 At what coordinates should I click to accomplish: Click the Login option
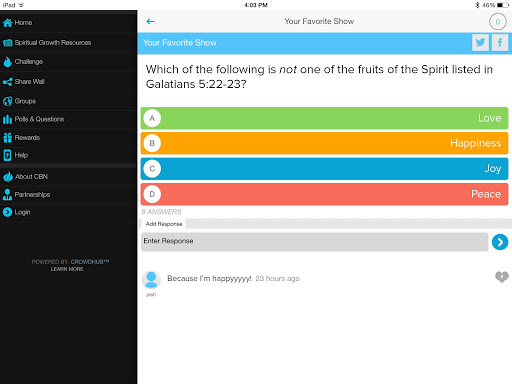(x=68, y=212)
